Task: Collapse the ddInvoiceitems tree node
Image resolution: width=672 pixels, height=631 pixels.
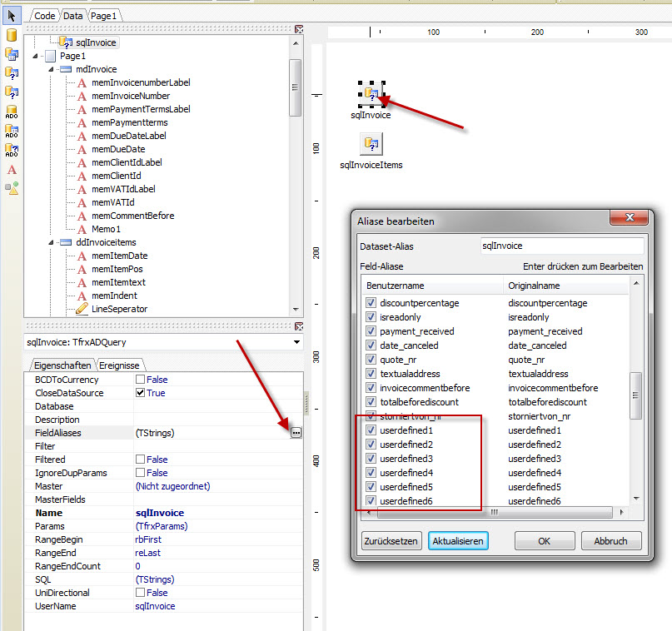Action: 52,242
